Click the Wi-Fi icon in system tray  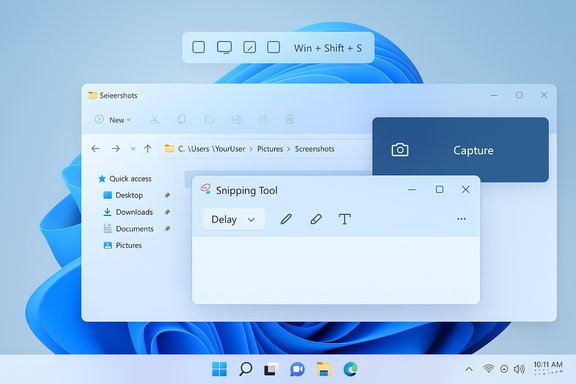489,368
